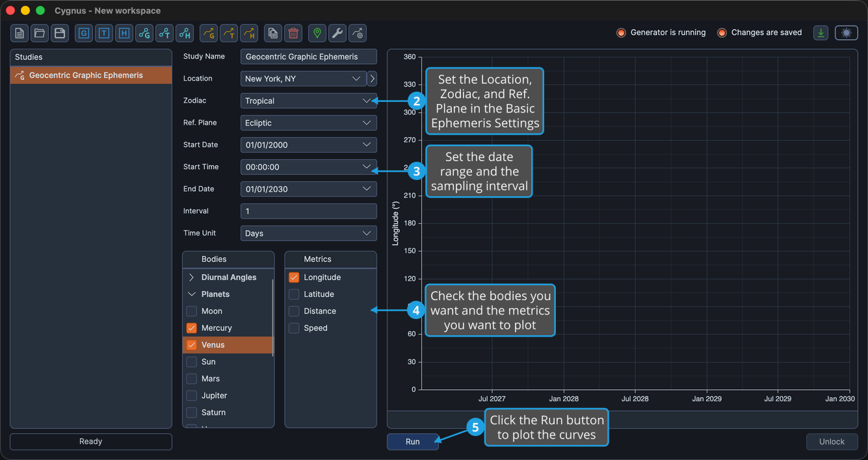Image resolution: width=868 pixels, height=460 pixels.
Task: Open the Ref. Plane dropdown set to Ecliptic
Action: pos(309,123)
